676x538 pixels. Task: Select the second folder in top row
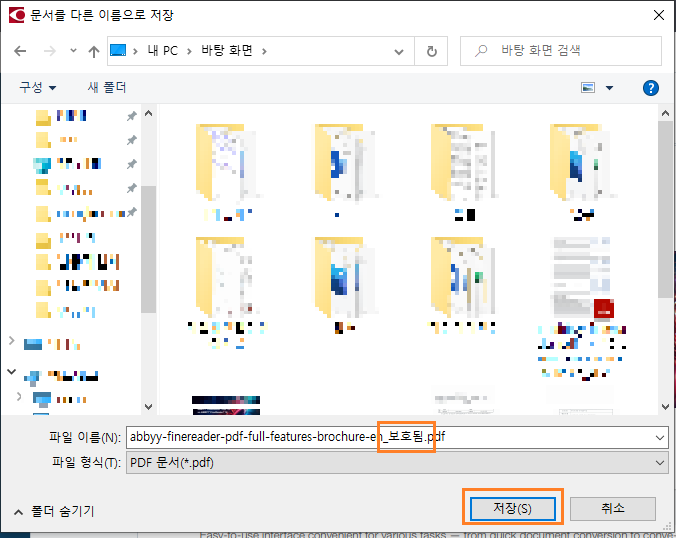[344, 171]
